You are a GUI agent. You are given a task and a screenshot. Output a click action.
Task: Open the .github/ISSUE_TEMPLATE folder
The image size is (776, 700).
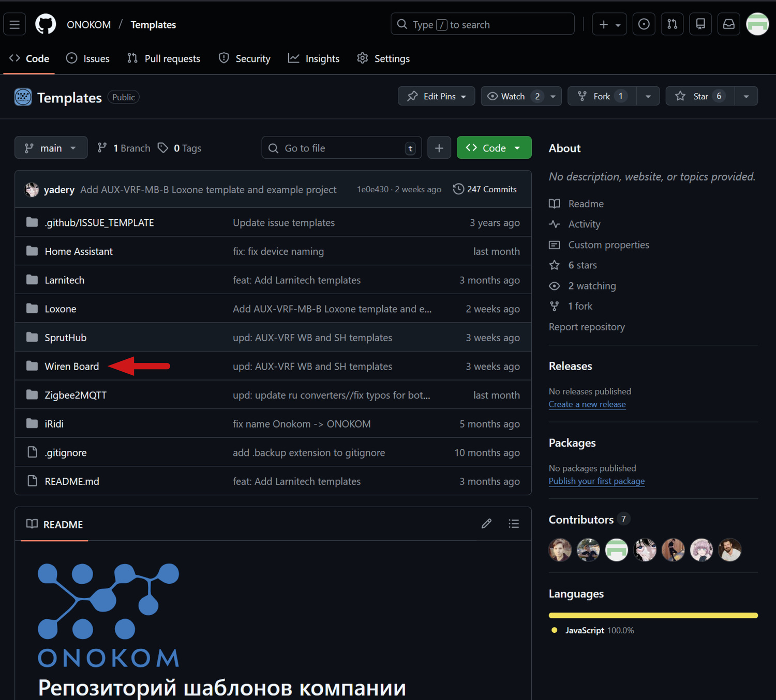pyautogui.click(x=99, y=222)
